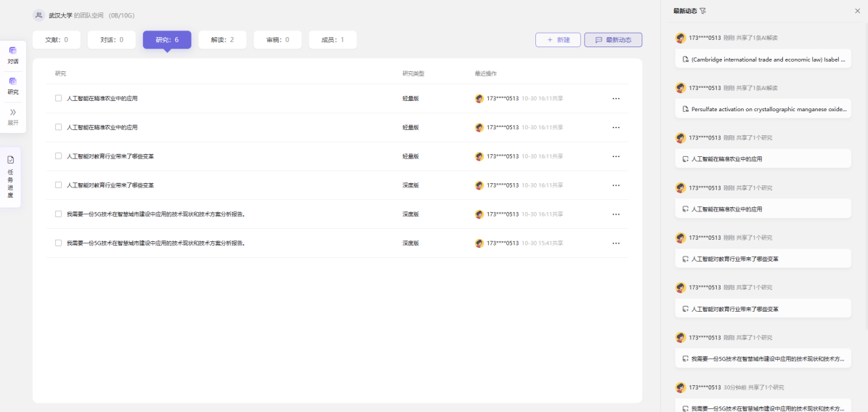Click the team space icon beside 武汉大学
Screen dimensions: 868x412
(x=39, y=15)
